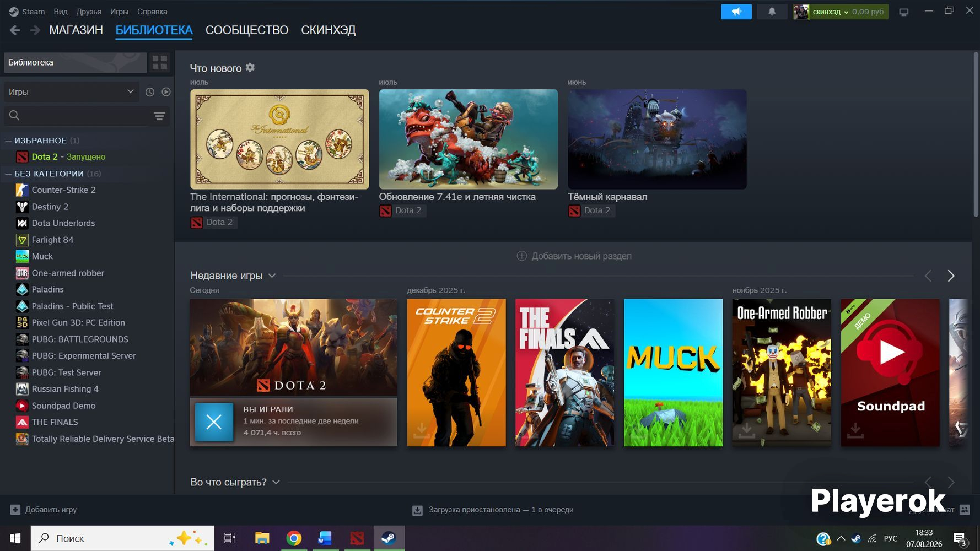
Task: Go back with the left arrow
Action: (15, 30)
